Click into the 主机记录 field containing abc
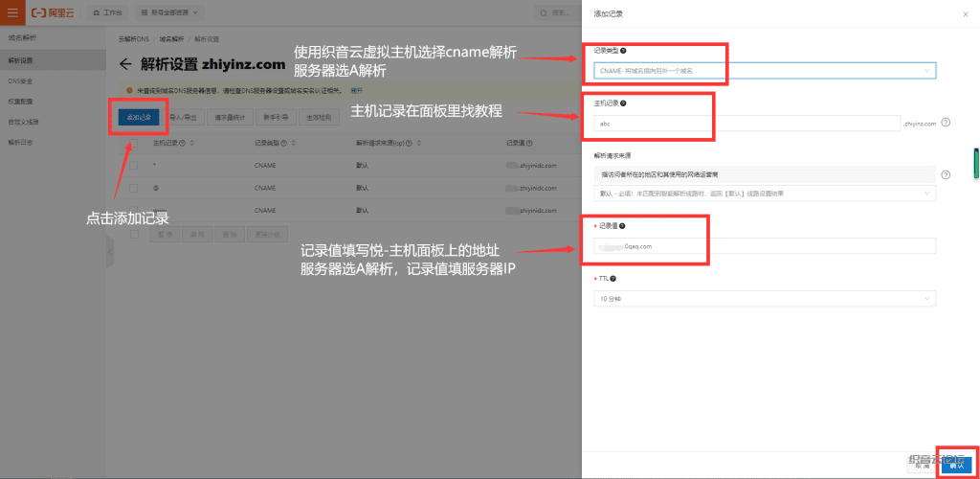 (x=746, y=124)
